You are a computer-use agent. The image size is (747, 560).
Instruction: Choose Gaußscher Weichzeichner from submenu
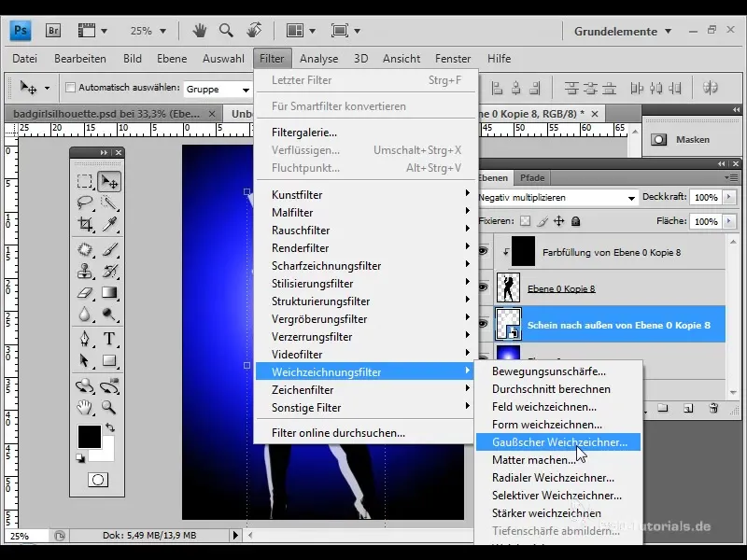pos(558,441)
